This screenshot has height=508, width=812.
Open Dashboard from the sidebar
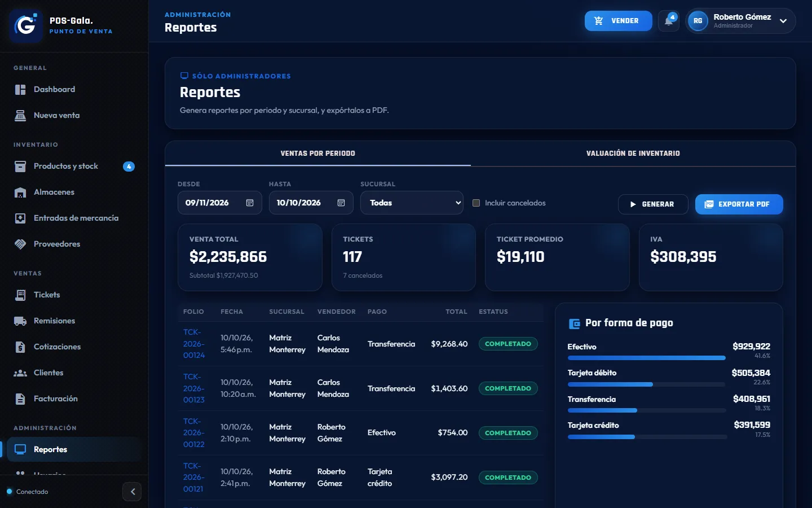(74, 89)
